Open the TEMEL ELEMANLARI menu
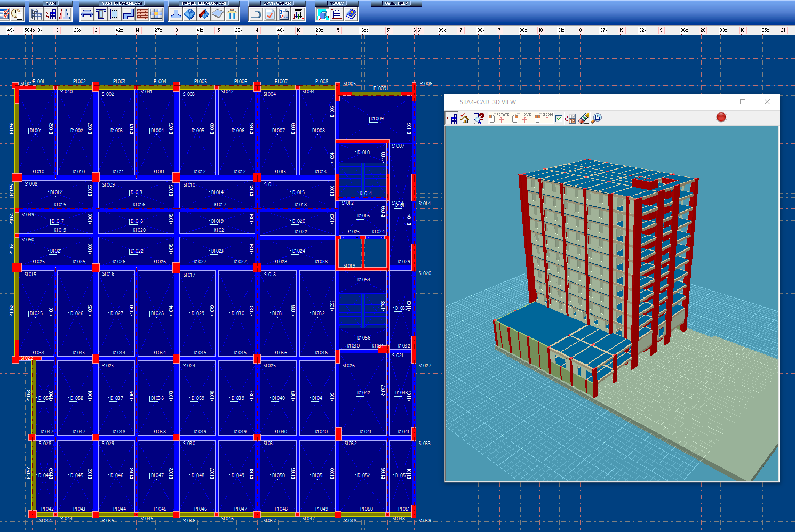This screenshot has width=795, height=532. point(203,3)
